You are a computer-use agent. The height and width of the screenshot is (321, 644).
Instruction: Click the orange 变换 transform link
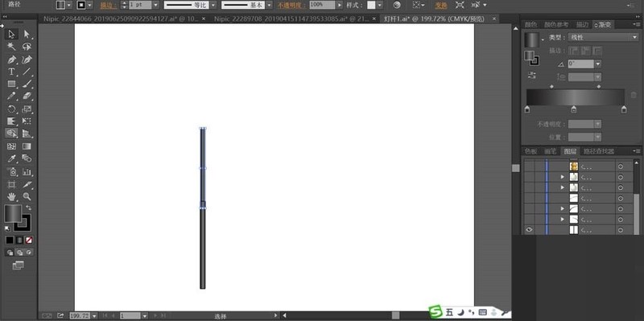pyautogui.click(x=440, y=5)
